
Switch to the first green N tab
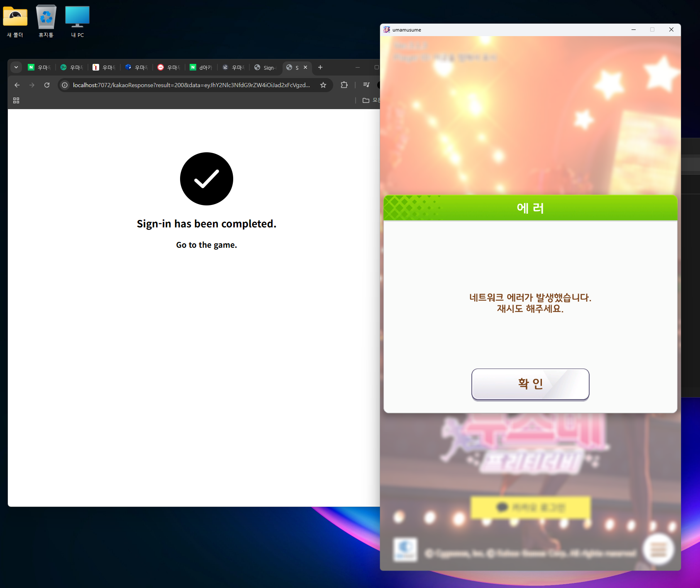point(39,67)
